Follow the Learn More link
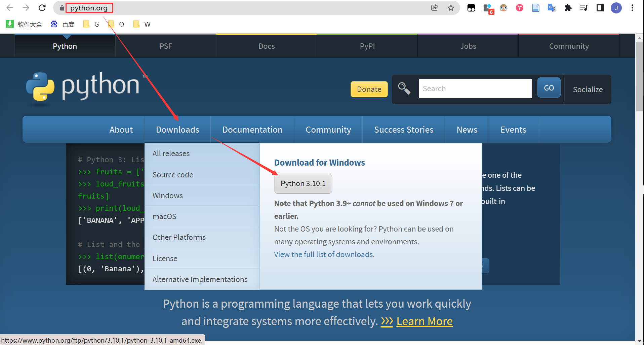This screenshot has width=644, height=345. [x=424, y=321]
